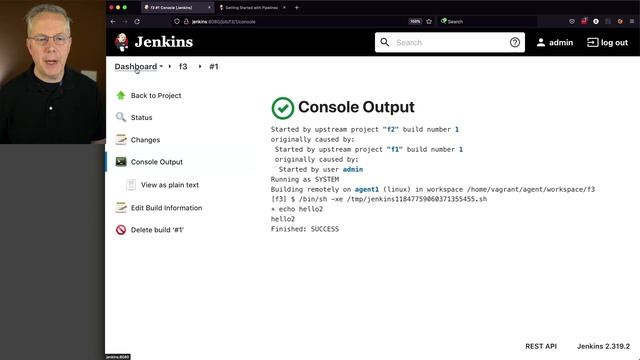
Task: Open f3 project breadcrumb
Action: point(183,67)
